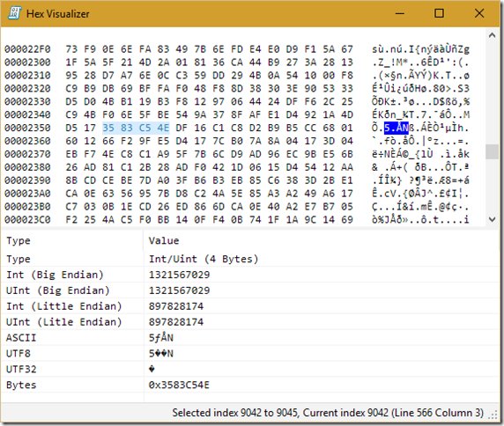Select the Bytes row label
504x426 pixels.
click(21, 385)
